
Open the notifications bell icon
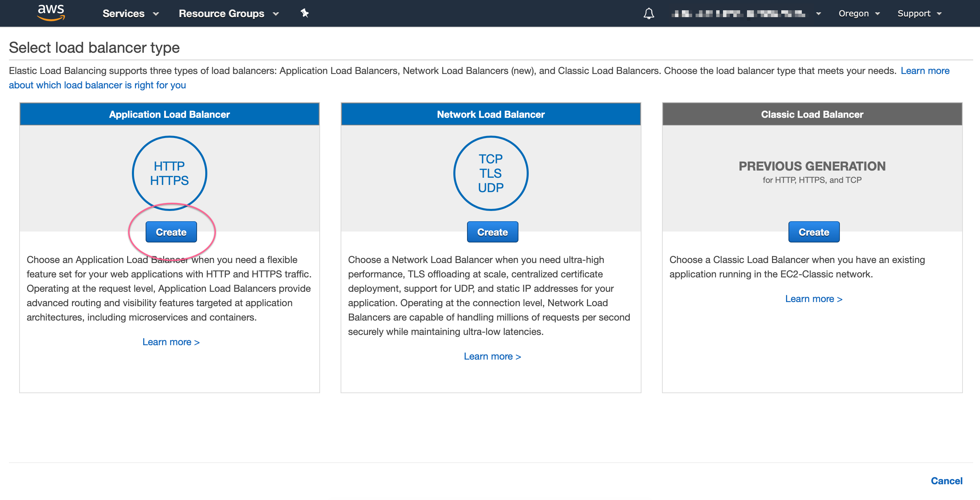649,14
